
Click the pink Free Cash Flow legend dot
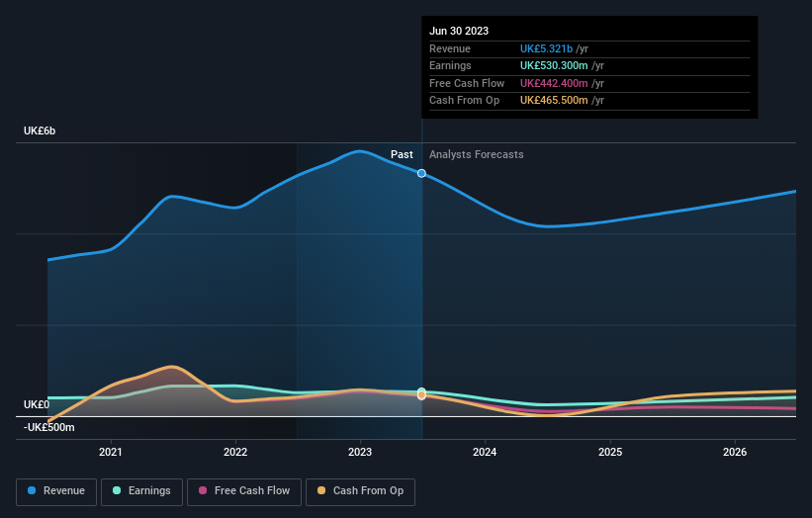point(203,490)
